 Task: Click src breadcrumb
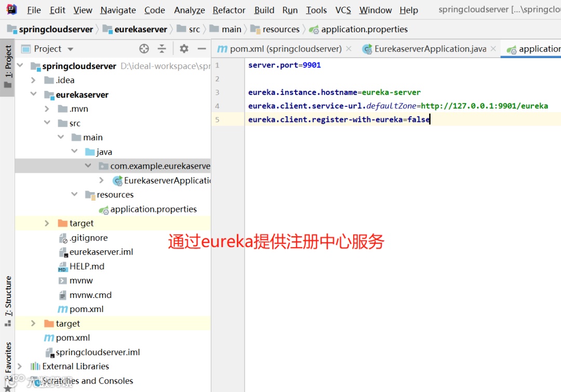pos(189,29)
